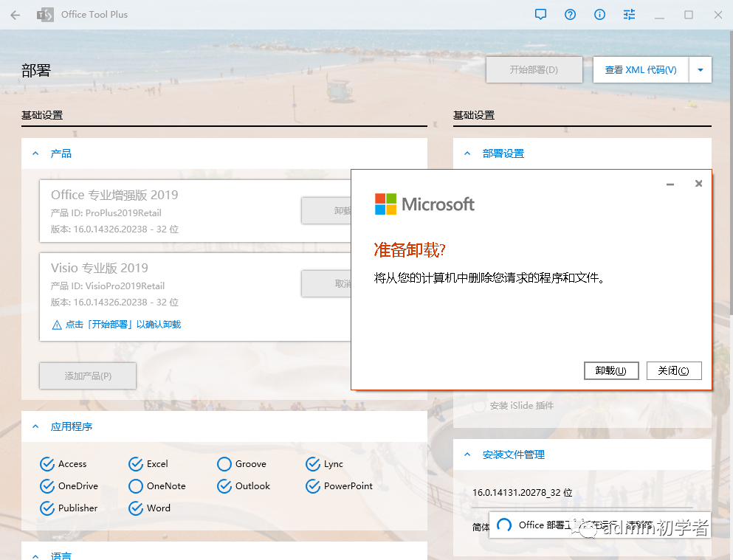The height and width of the screenshot is (560, 733).
Task: Enable the Groove application checkbox
Action: pyautogui.click(x=224, y=464)
